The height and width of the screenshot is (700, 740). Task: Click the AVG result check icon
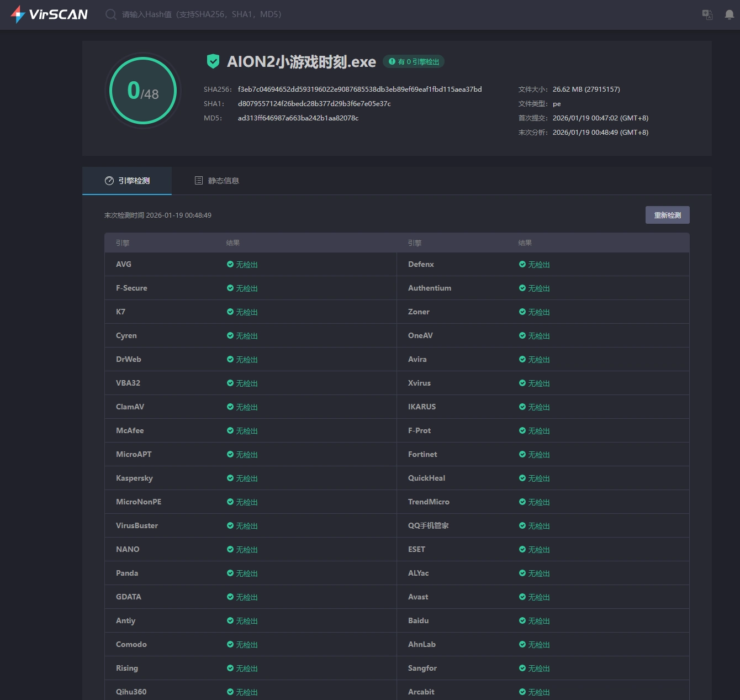pos(230,265)
